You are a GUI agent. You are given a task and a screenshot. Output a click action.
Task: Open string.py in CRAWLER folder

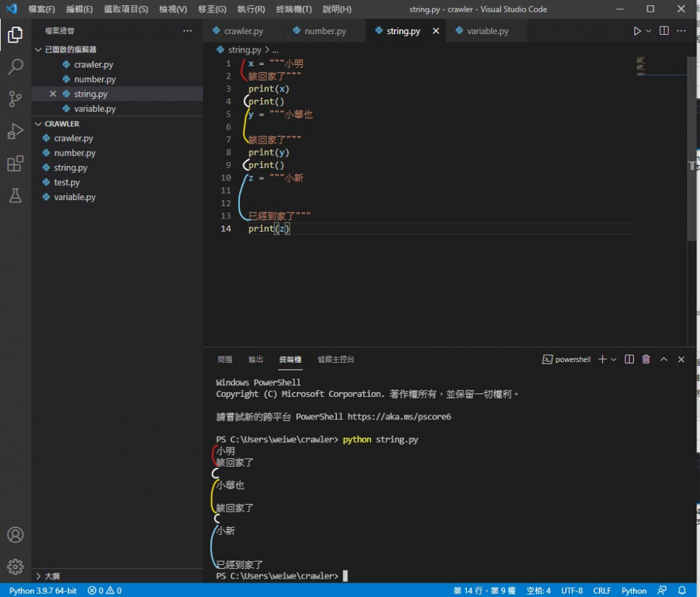pos(117,167)
